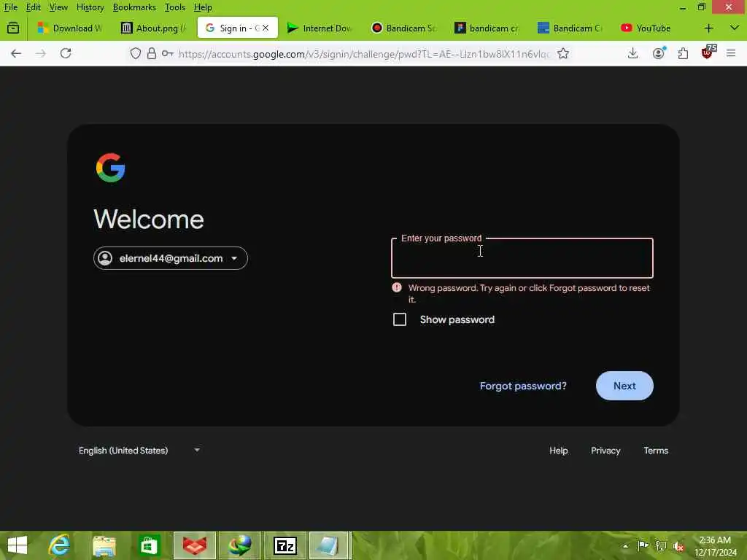Expand the English (United States) language selector

point(139,451)
